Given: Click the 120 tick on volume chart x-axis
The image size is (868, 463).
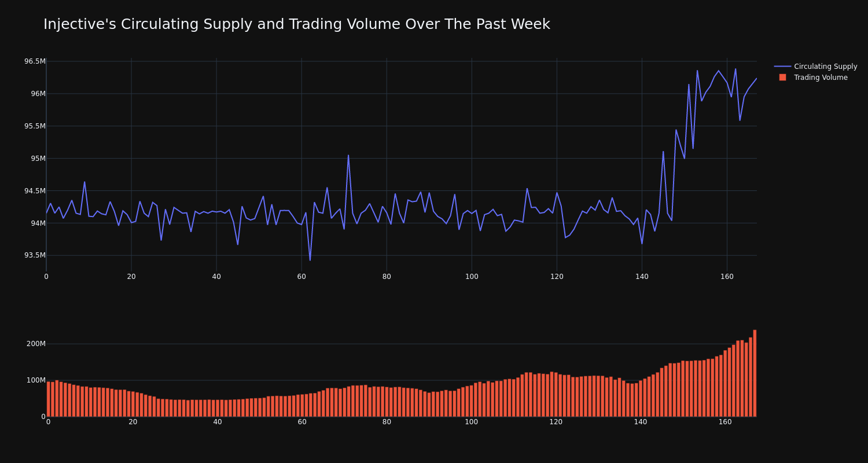Looking at the screenshot, I should pyautogui.click(x=556, y=422).
